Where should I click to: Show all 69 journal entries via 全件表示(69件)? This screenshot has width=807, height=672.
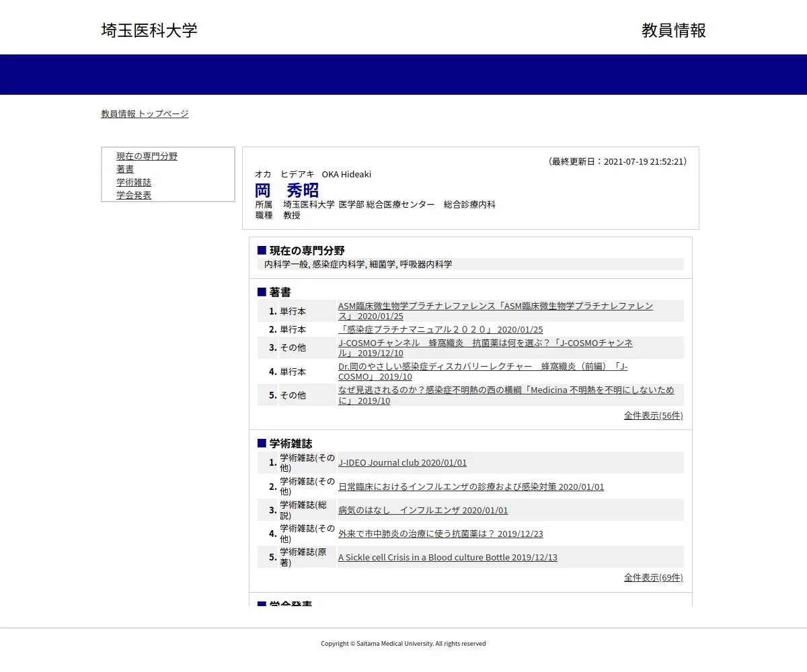653,577
